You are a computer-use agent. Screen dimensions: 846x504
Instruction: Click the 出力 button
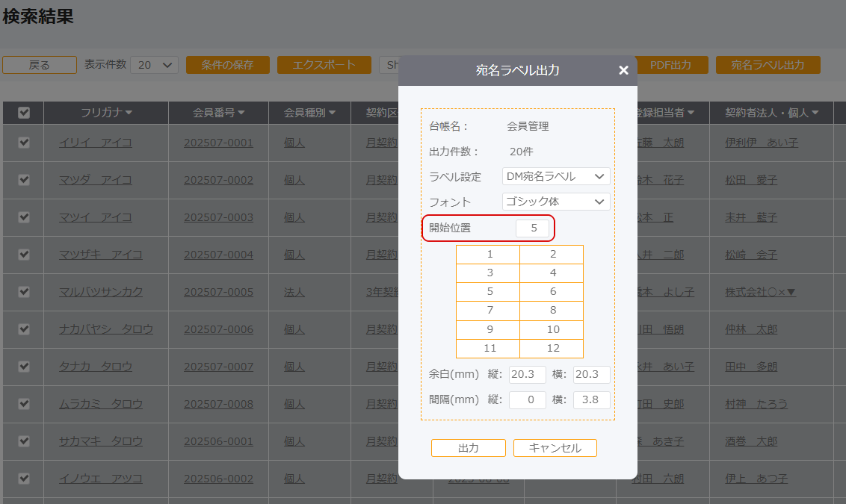468,448
